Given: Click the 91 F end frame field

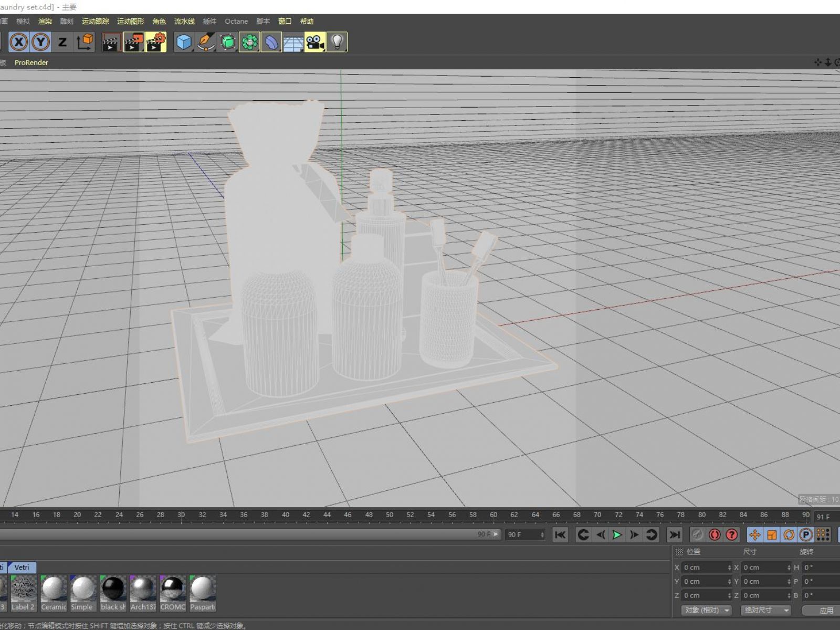Looking at the screenshot, I should (x=827, y=517).
